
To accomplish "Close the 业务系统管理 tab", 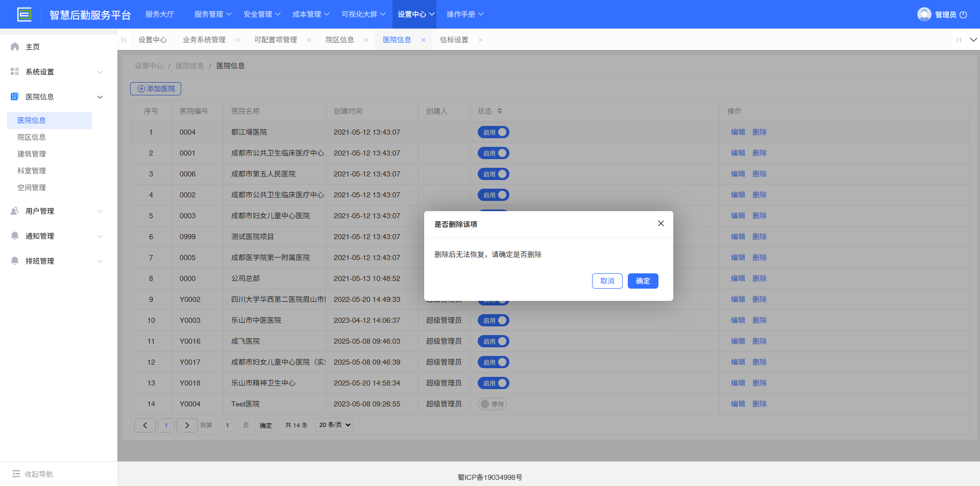I will 238,40.
